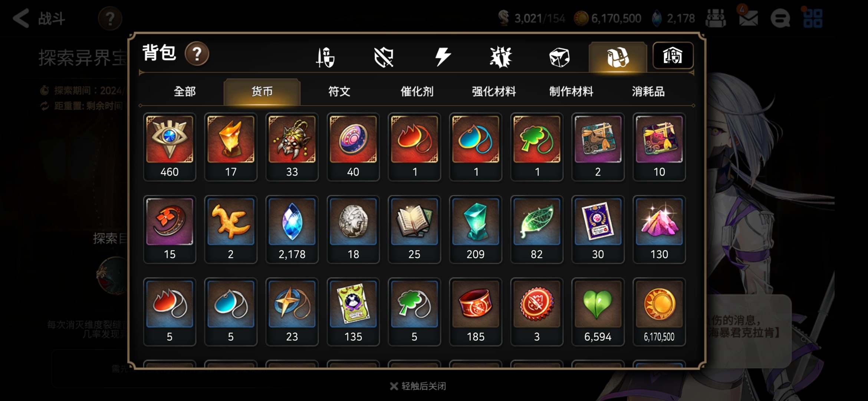Open the mail envelope icon

[748, 18]
